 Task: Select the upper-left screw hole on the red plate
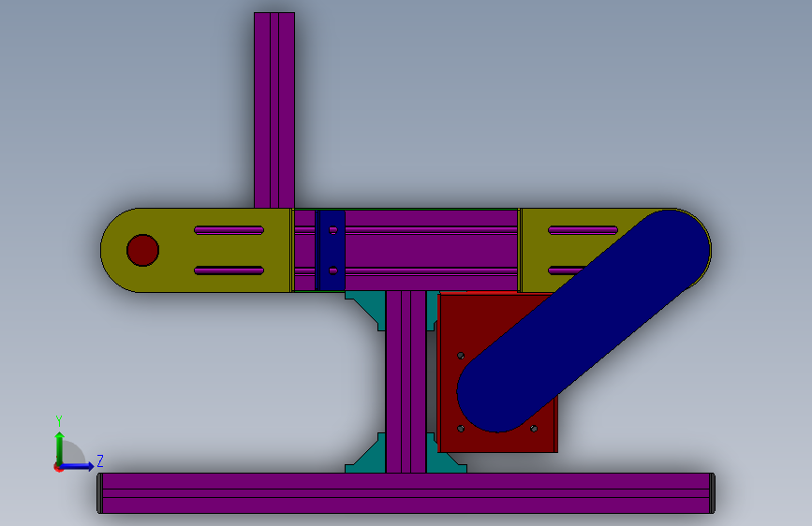(461, 356)
